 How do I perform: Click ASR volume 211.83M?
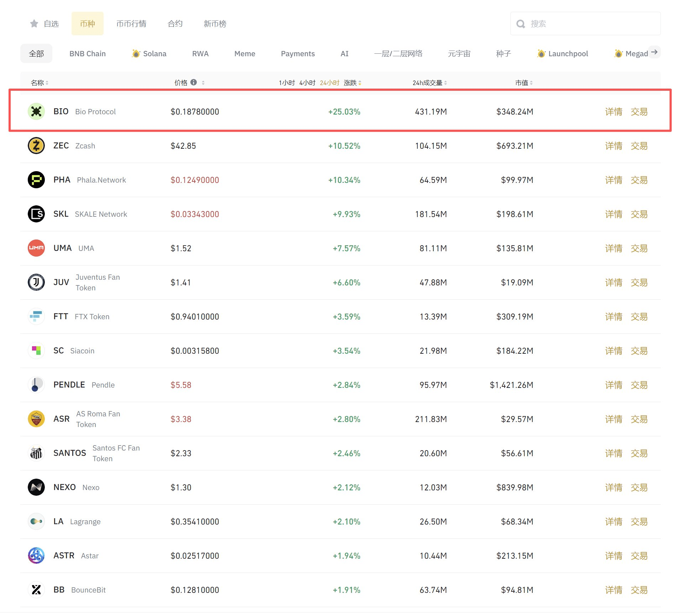point(431,419)
